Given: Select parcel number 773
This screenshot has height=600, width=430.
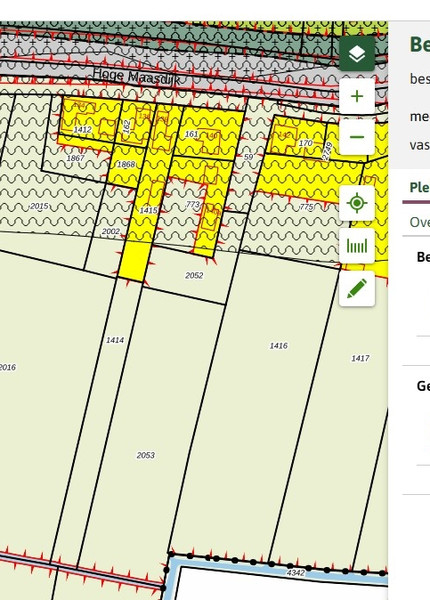Looking at the screenshot, I should [193, 205].
